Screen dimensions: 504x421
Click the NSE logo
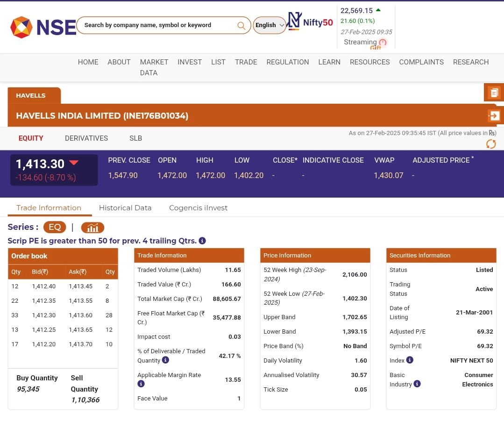click(43, 27)
